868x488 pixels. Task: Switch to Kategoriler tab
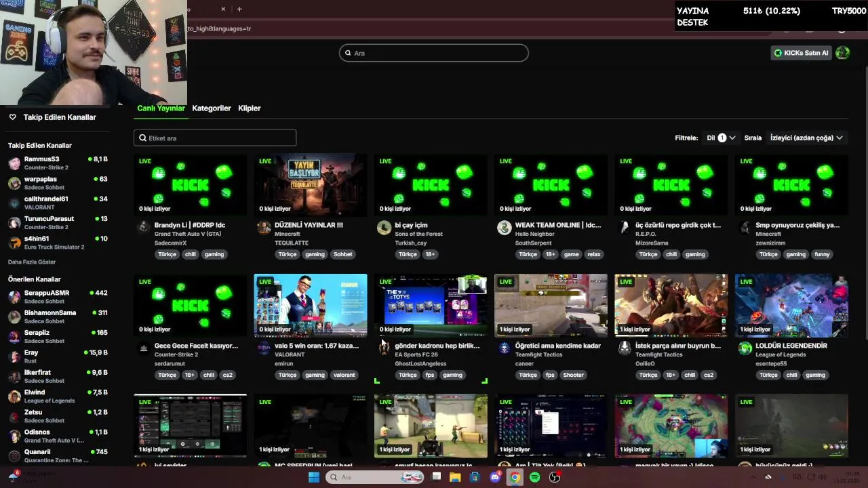[x=212, y=108]
